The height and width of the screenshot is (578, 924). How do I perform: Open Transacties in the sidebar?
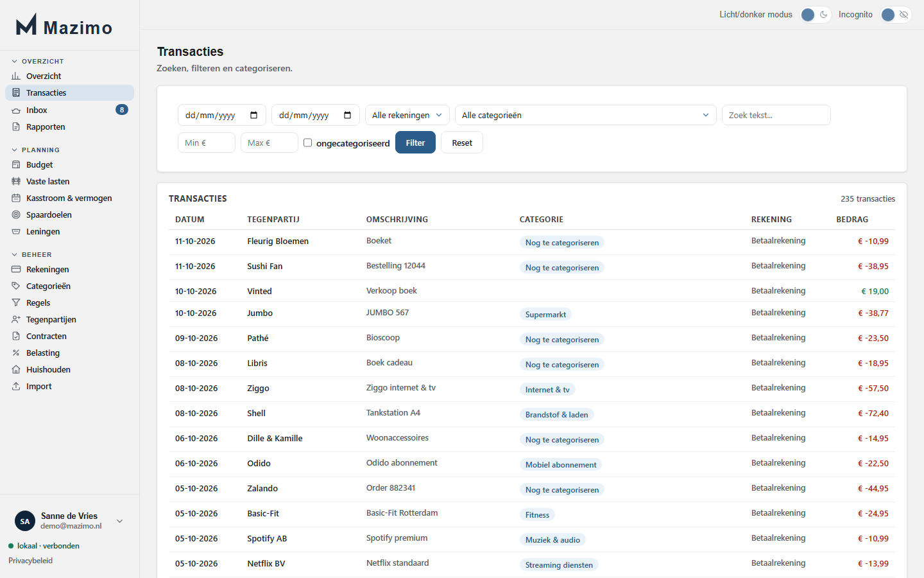click(x=69, y=93)
